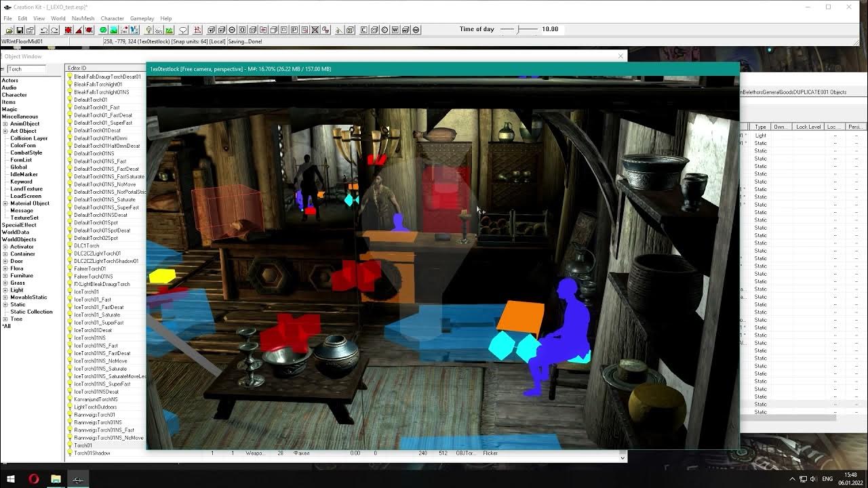Click the Object Window filter field containing Torch
The image size is (868, 488).
26,69
